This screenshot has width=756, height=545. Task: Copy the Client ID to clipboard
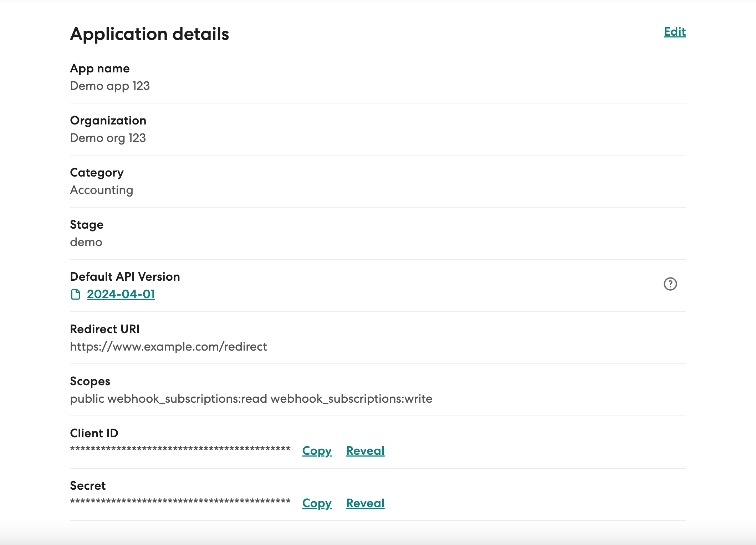point(317,451)
